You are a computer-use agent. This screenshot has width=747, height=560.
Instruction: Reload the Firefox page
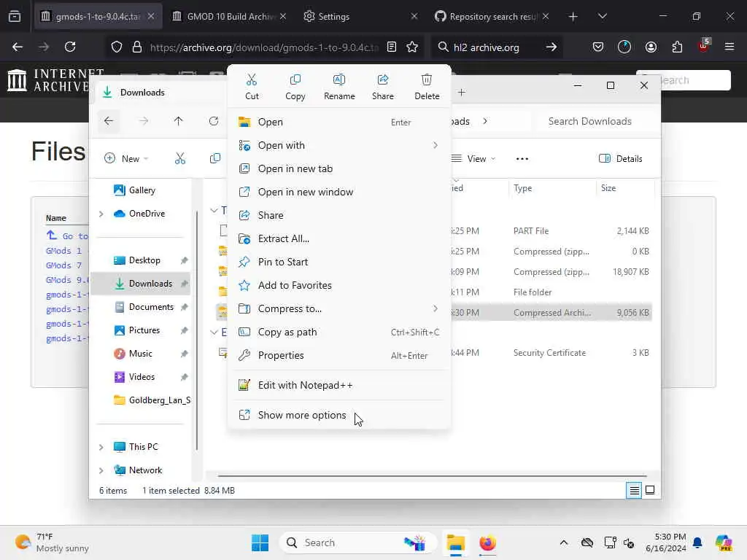click(70, 47)
